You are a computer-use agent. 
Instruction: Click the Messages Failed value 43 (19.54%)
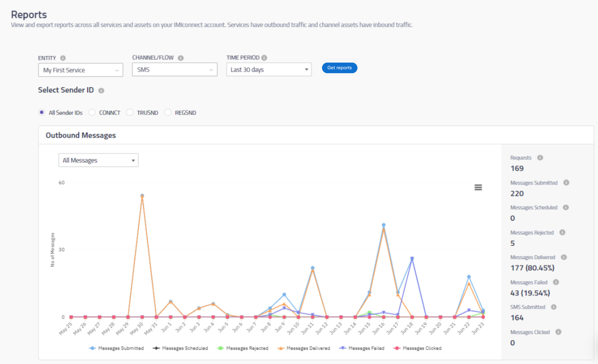point(530,293)
